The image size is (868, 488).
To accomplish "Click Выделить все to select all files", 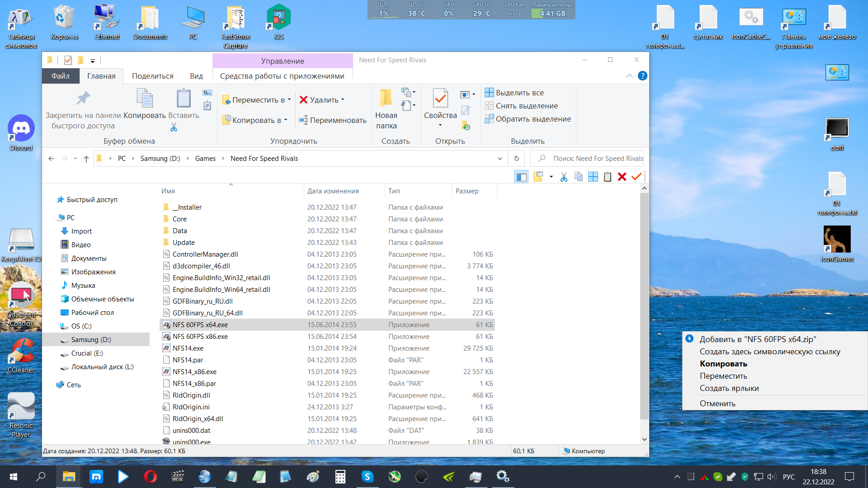I will [519, 93].
